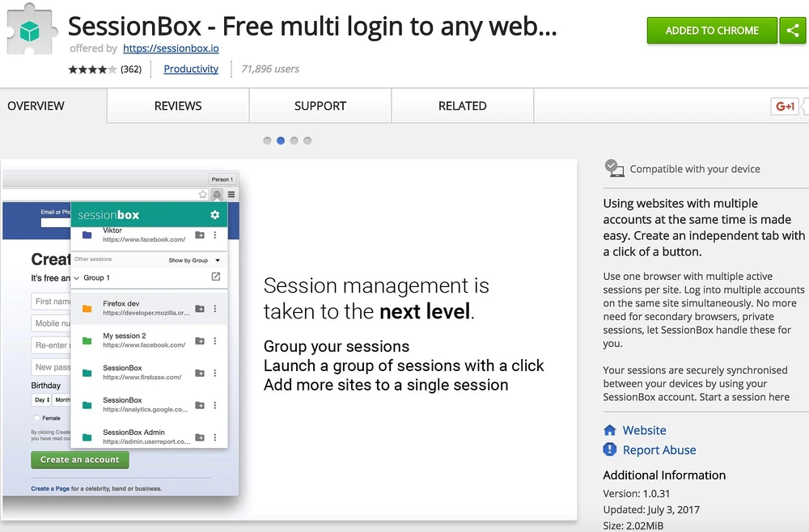The height and width of the screenshot is (532, 809).
Task: Switch to the Reviews tab
Action: pyautogui.click(x=178, y=106)
